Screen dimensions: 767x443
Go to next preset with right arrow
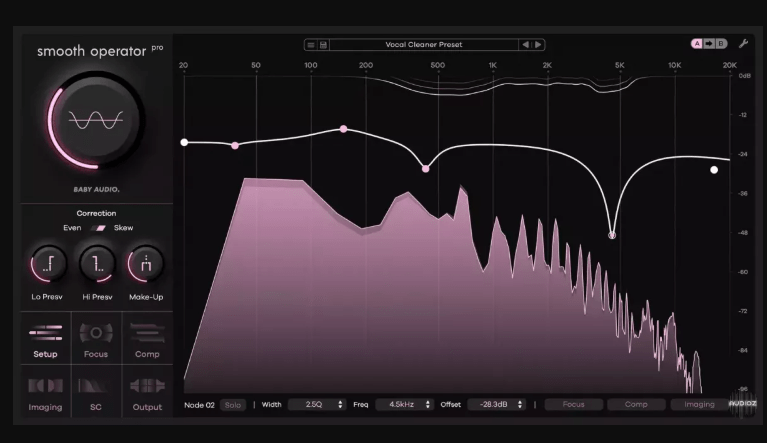(x=538, y=44)
